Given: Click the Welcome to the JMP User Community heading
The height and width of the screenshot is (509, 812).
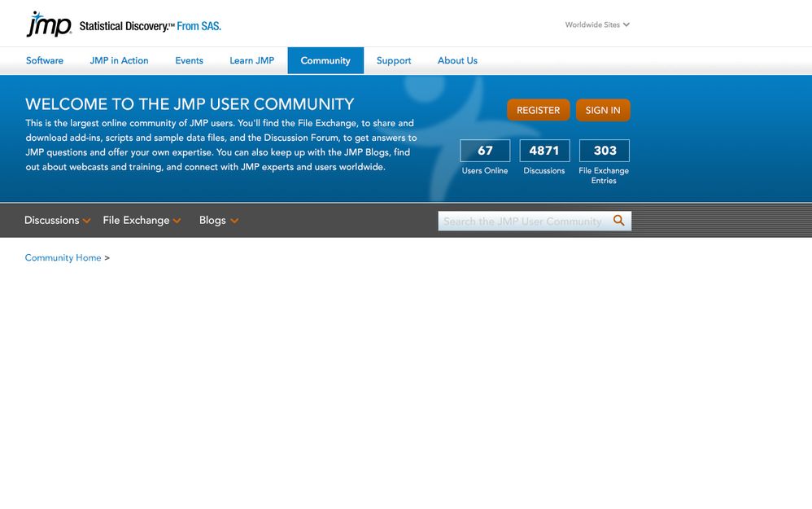Looking at the screenshot, I should (190, 104).
